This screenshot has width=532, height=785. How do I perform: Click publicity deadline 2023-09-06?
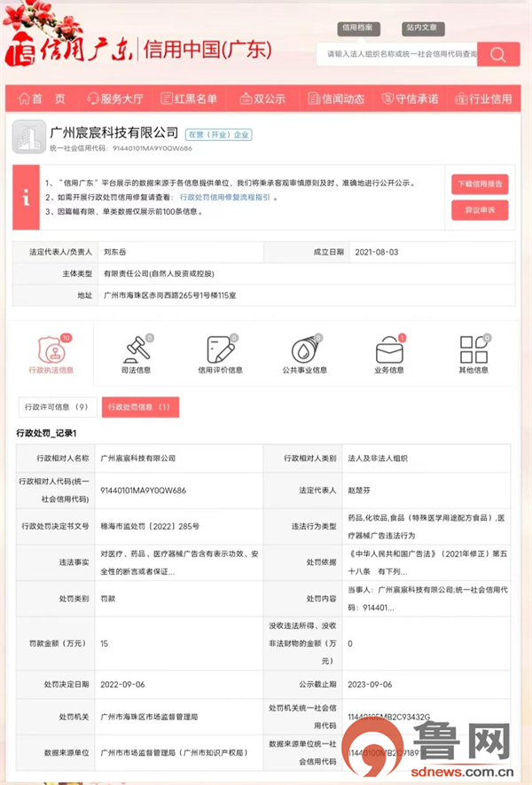[370, 685]
